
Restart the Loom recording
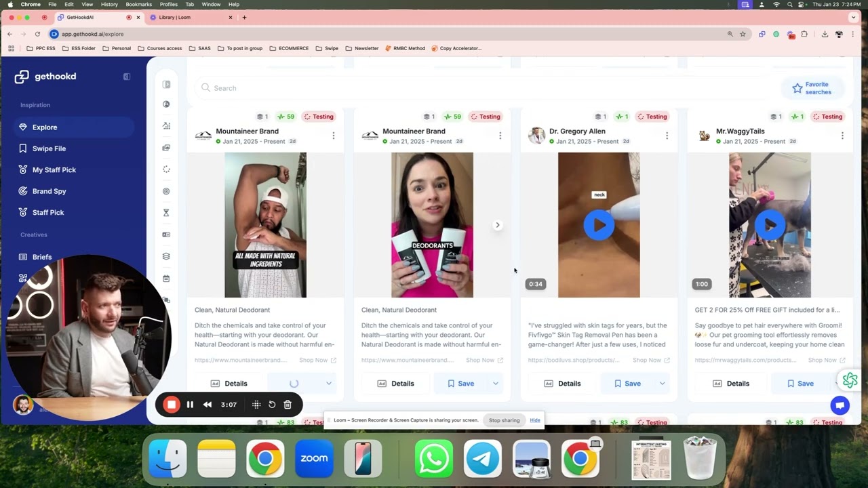click(x=272, y=405)
